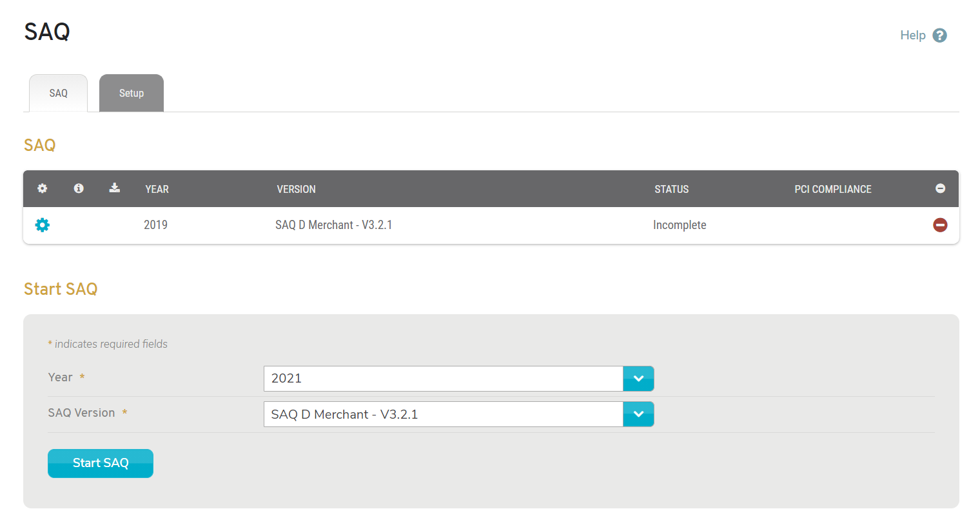Click the Help question mark icon
The width and height of the screenshot is (980, 529).
[x=939, y=35]
